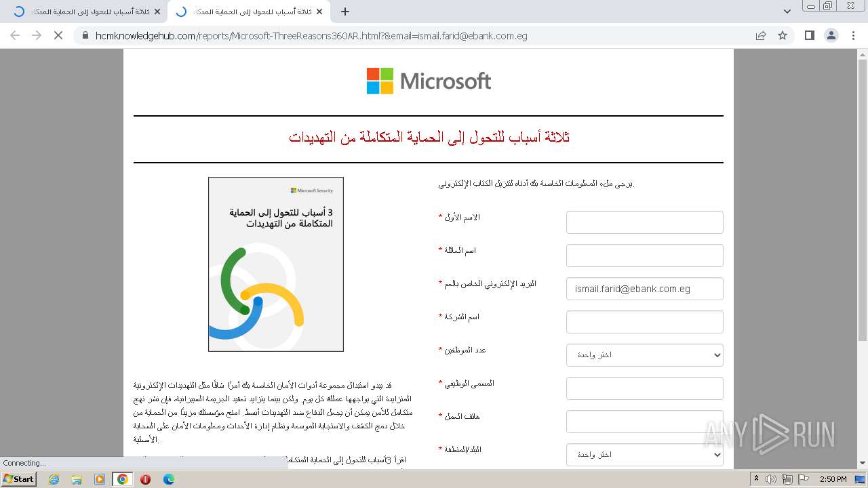The width and height of the screenshot is (868, 488).
Task: Click the Microsoft logo
Action: tap(429, 81)
